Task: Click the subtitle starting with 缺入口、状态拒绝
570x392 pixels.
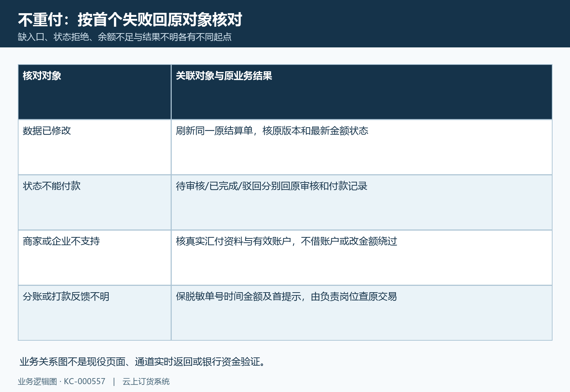Action: point(125,37)
